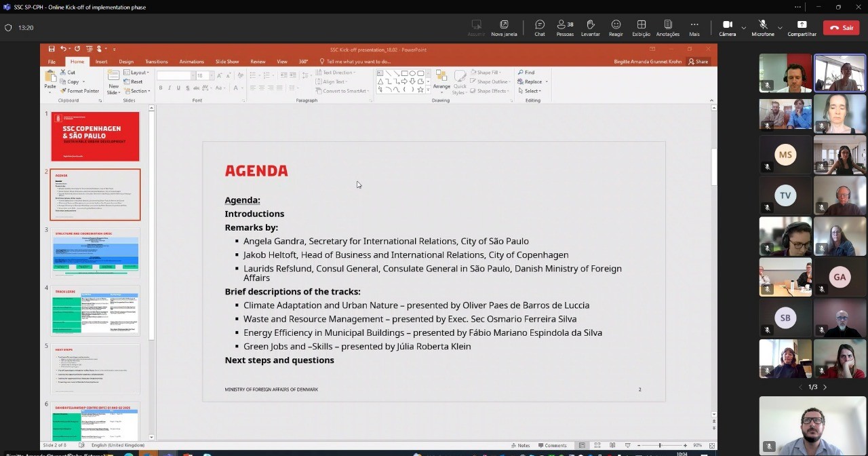Click Format Painter
The image size is (868, 456).
click(79, 91)
